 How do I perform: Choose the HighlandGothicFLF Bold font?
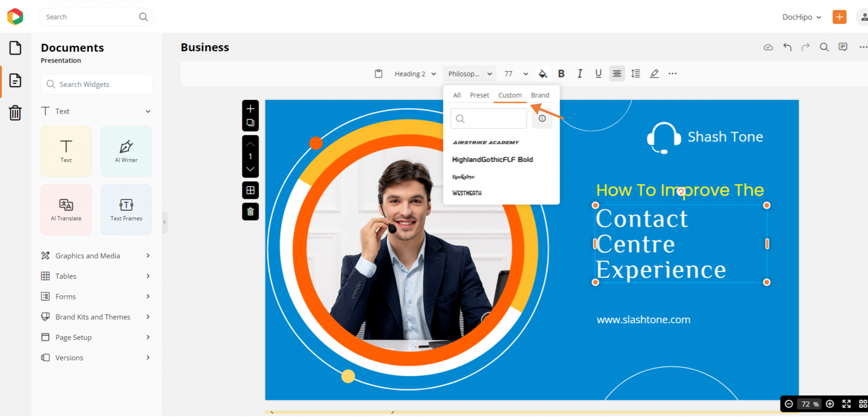pos(492,160)
